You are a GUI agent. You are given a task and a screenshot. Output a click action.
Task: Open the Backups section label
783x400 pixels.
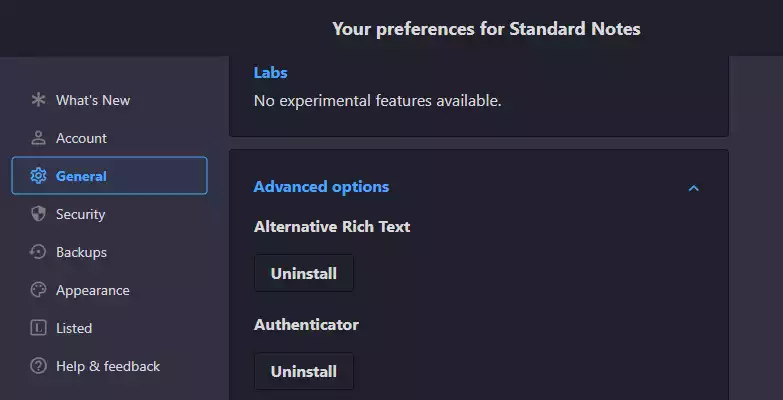point(81,252)
